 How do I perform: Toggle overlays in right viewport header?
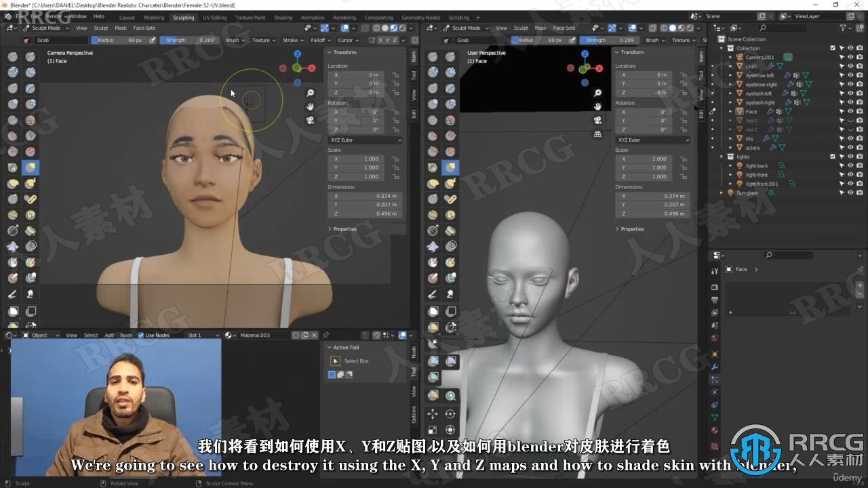(631, 28)
